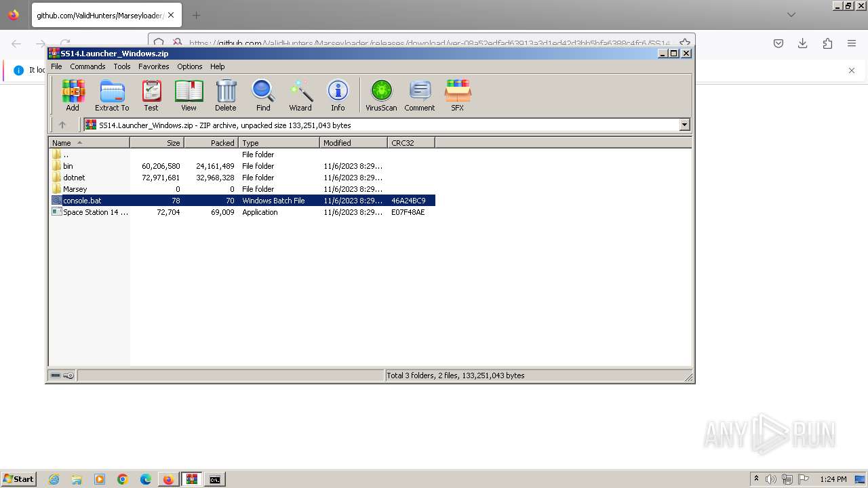Select the parent '..' folder row
Viewport: 868px width, 488px height.
point(243,155)
